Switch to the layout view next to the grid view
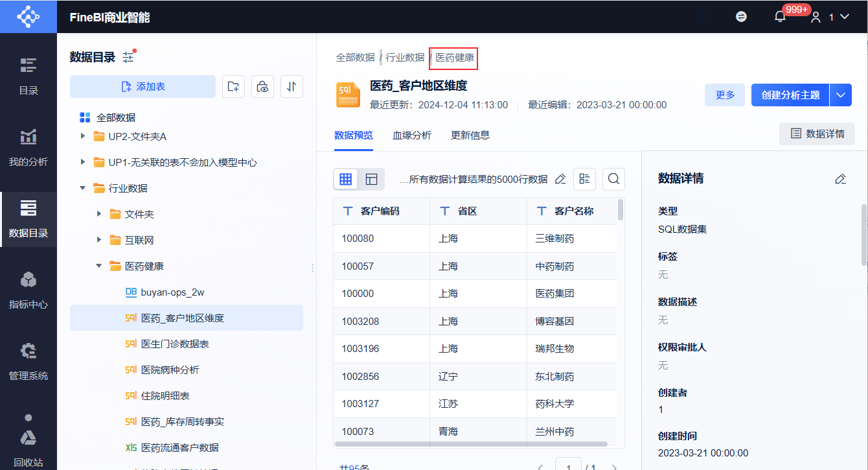The width and height of the screenshot is (868, 470). pyautogui.click(x=371, y=179)
